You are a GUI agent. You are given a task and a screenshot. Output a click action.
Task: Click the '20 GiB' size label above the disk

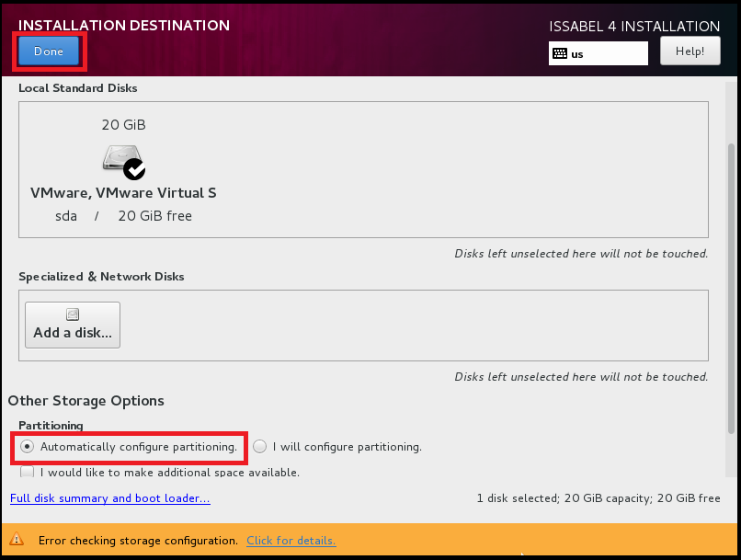point(123,125)
